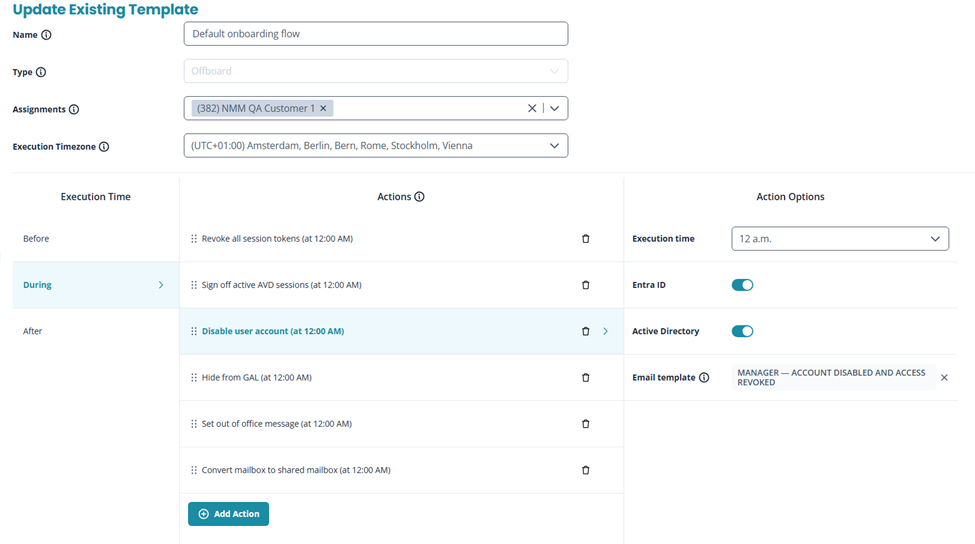Click the Name input field
Screen dimensions: 975x544
tap(375, 34)
